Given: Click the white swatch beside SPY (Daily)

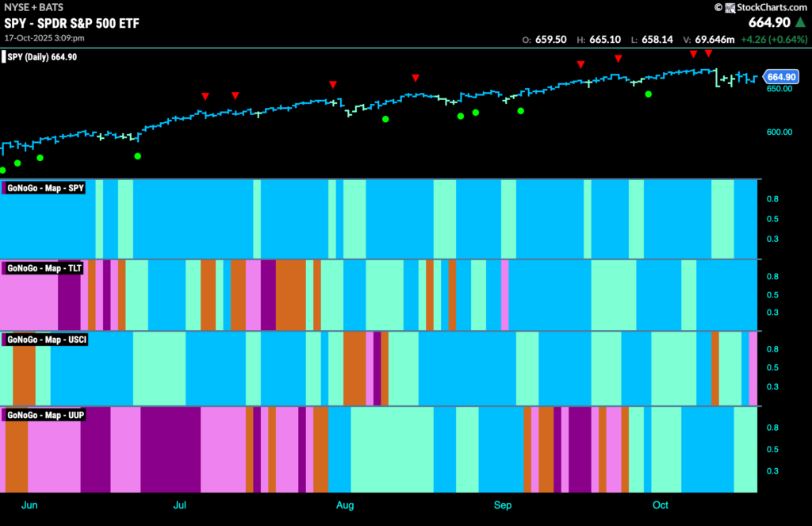Looking at the screenshot, I should 4,57.
